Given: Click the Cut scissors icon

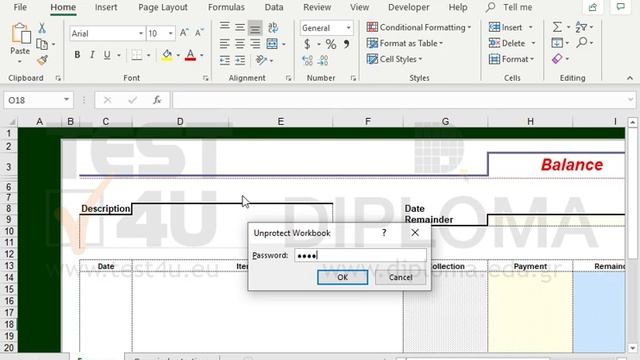Looking at the screenshot, I should (42, 28).
